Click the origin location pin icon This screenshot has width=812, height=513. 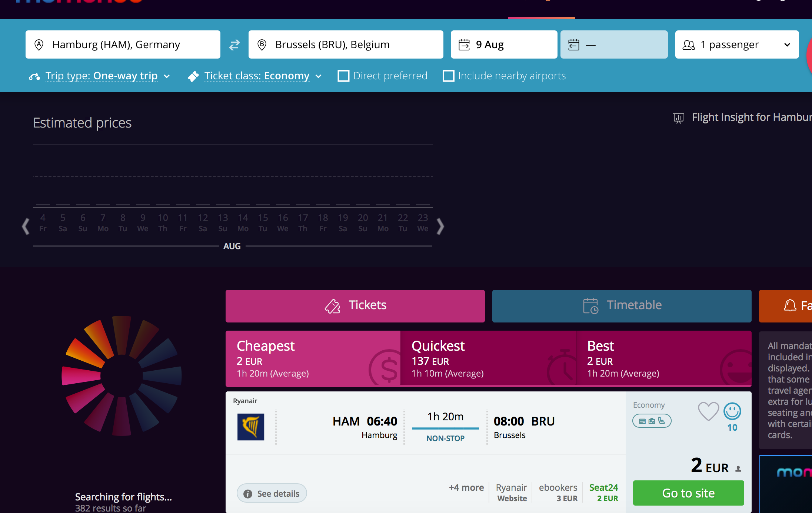39,45
